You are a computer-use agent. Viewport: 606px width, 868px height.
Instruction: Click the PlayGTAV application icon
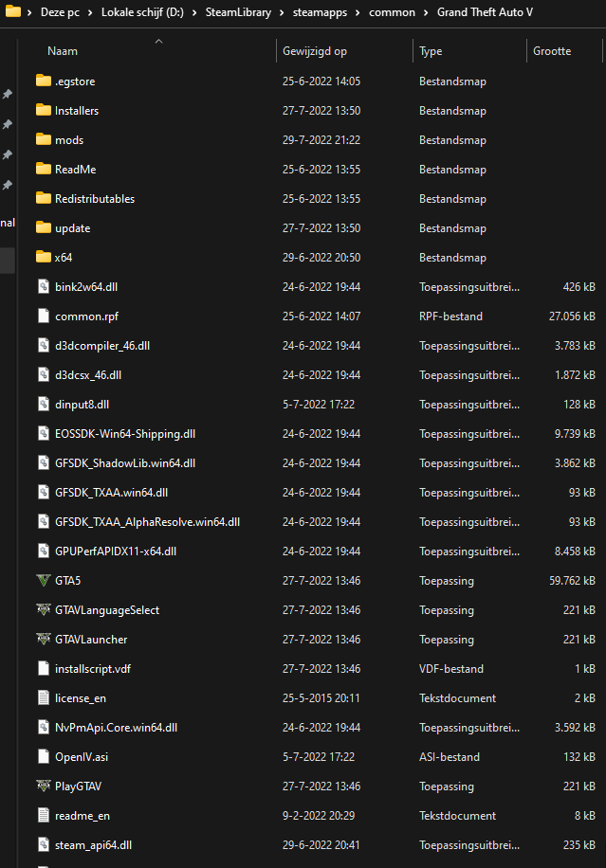[44, 786]
